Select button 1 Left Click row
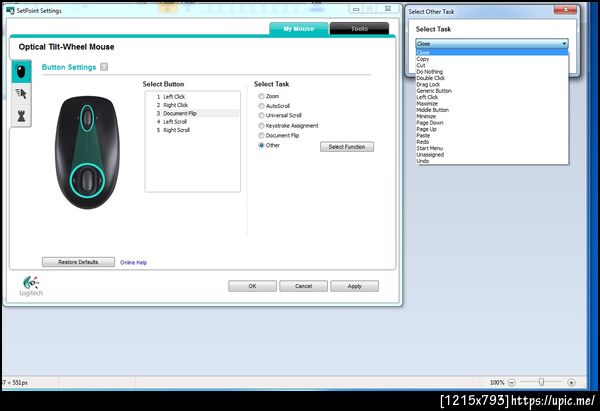This screenshot has height=411, width=600. coord(192,97)
